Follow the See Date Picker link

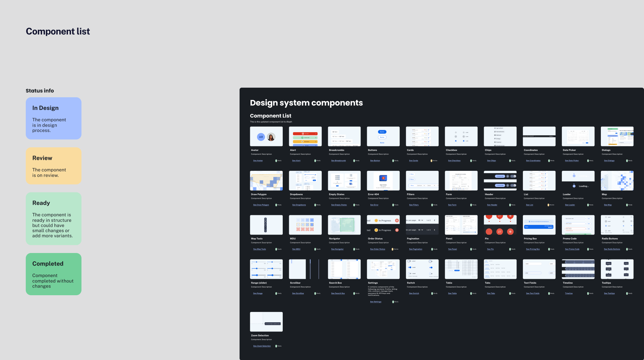tap(572, 161)
